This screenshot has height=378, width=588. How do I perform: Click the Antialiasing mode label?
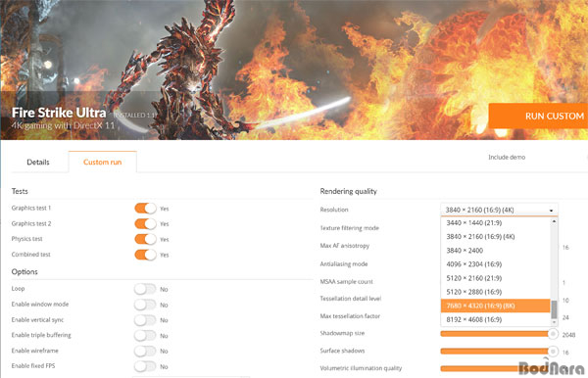[344, 264]
